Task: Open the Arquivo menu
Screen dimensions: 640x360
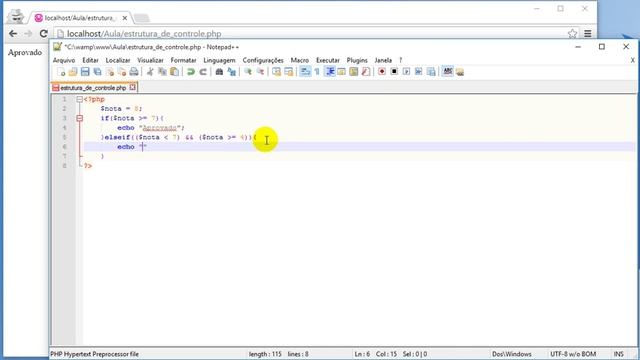Action: pos(64,60)
